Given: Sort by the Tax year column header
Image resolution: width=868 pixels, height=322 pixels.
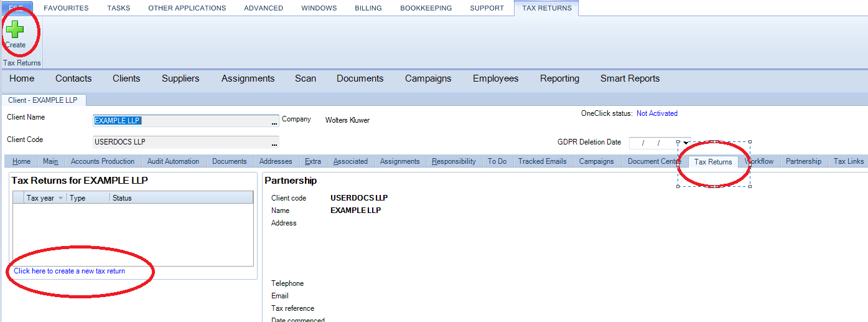Looking at the screenshot, I should (x=45, y=198).
